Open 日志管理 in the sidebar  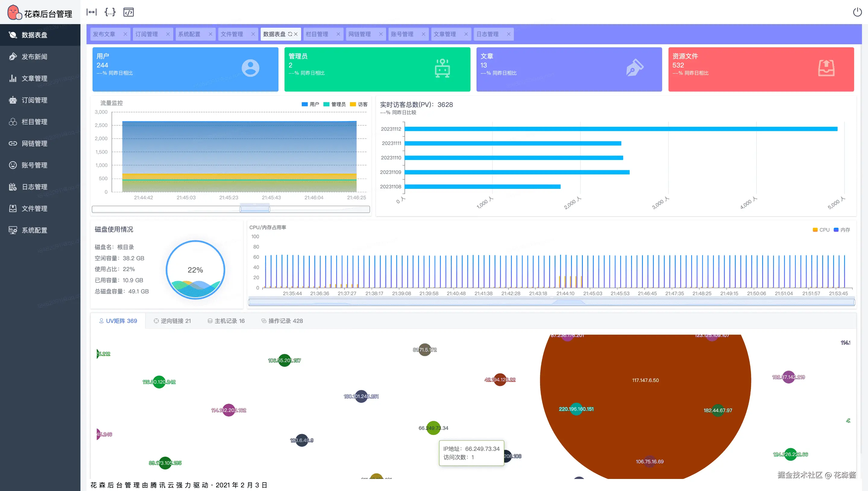34,187
